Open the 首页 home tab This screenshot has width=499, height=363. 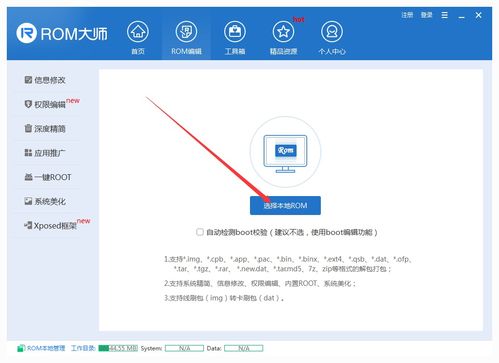138,37
